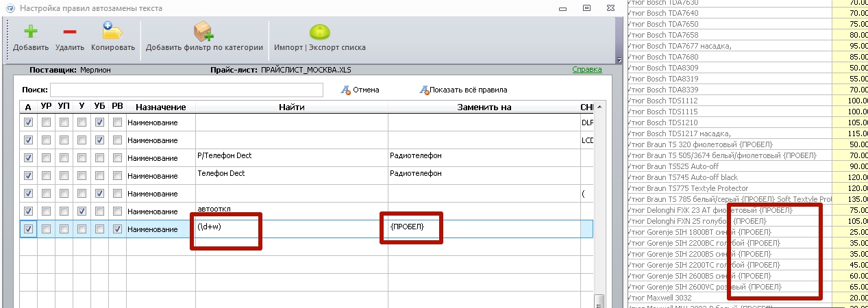Select Утюг Bosch TDS1217 насадка in the list
868x308 pixels.
coord(728,133)
